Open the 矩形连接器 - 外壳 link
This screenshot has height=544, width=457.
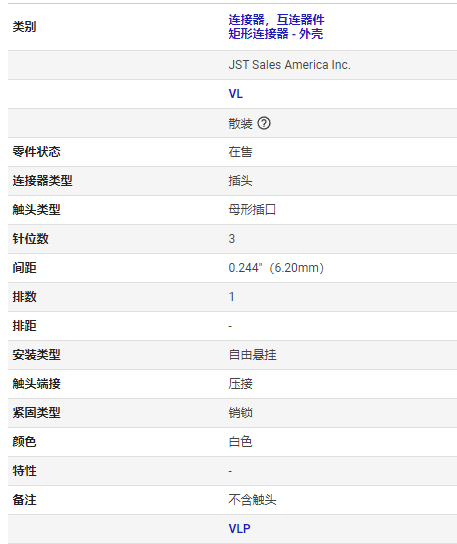tap(276, 34)
